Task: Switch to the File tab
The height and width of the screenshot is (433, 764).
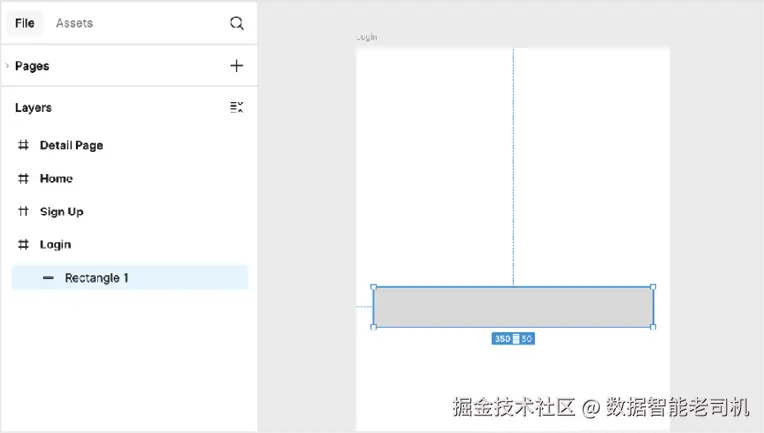Action: pyautogui.click(x=25, y=23)
